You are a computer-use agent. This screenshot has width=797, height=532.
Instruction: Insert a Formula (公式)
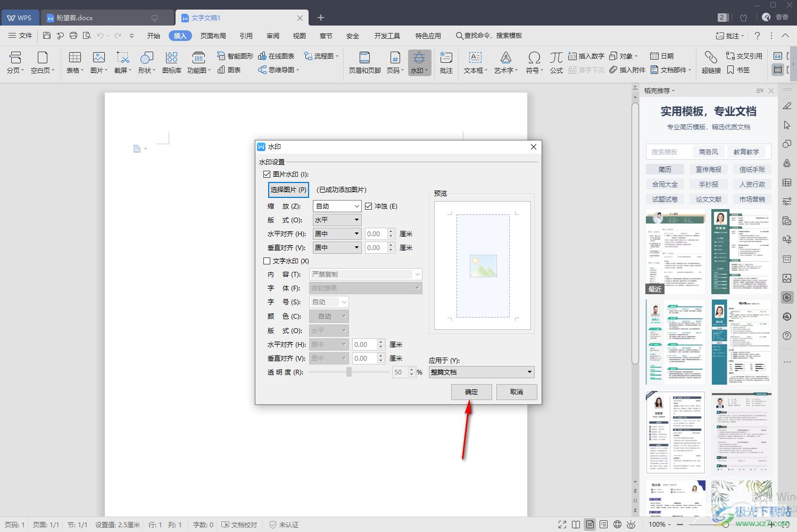coord(557,62)
